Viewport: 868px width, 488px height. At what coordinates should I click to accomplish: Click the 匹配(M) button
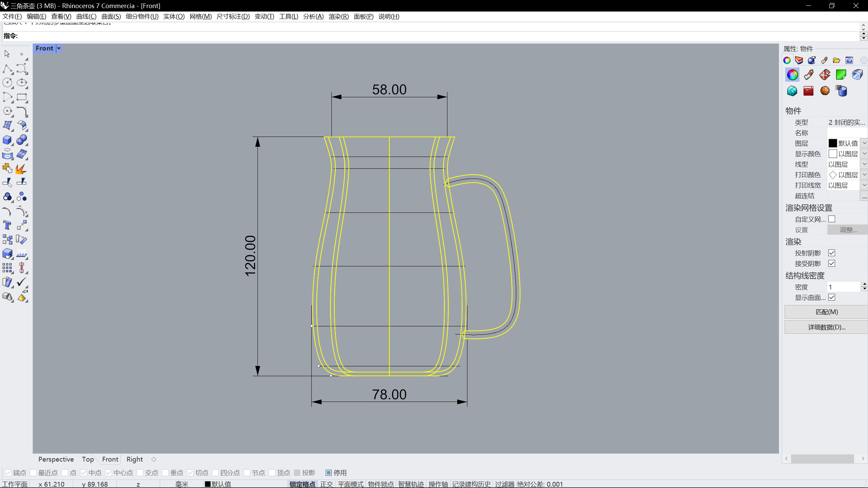tap(826, 312)
